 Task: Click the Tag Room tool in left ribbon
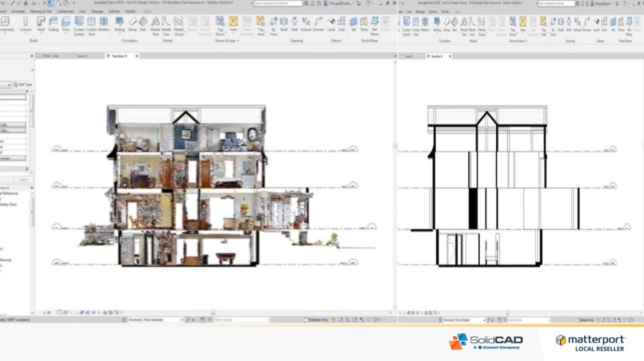point(220,24)
